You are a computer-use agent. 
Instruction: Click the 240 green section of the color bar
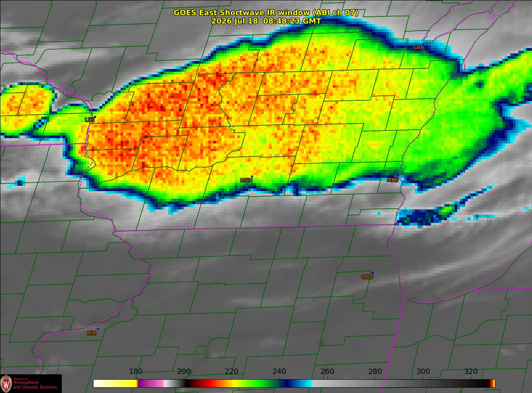point(279,383)
